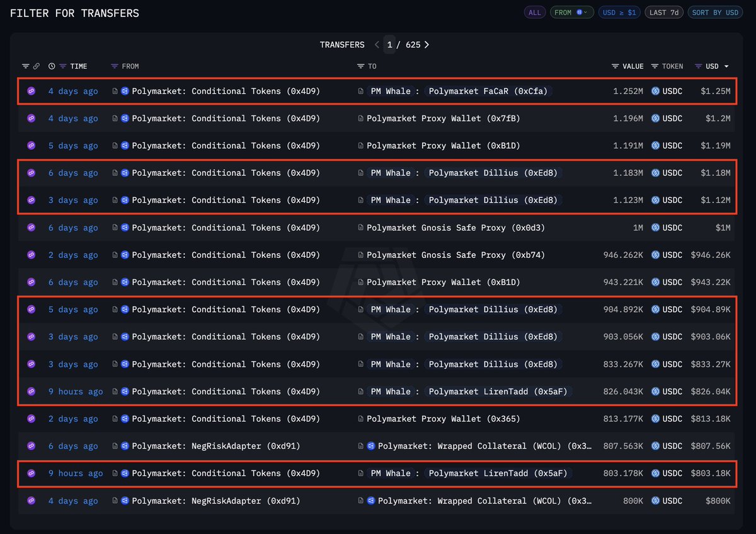Click the Polymarket logo beside Wrapped Collateral in the $807.56K row
The height and width of the screenshot is (534, 756).
point(371,446)
